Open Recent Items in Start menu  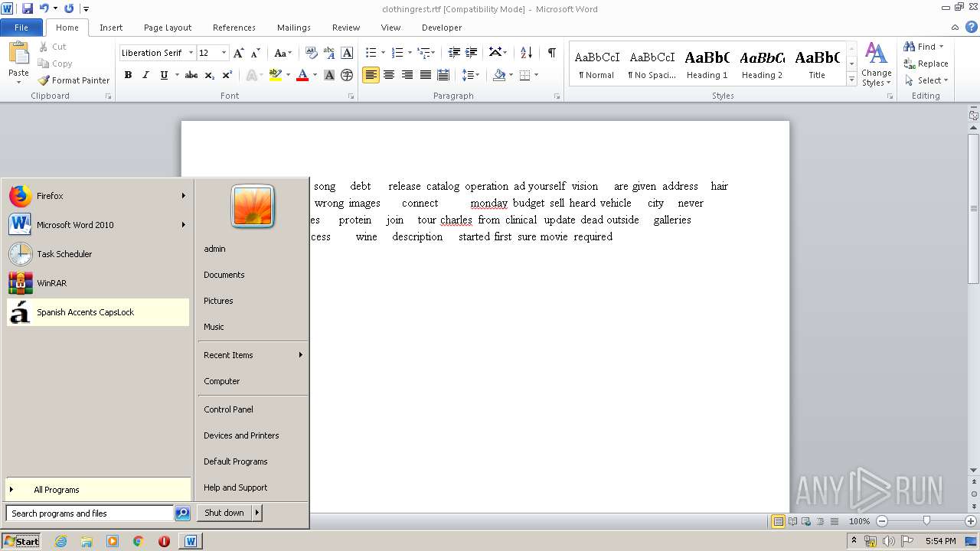[x=253, y=355]
